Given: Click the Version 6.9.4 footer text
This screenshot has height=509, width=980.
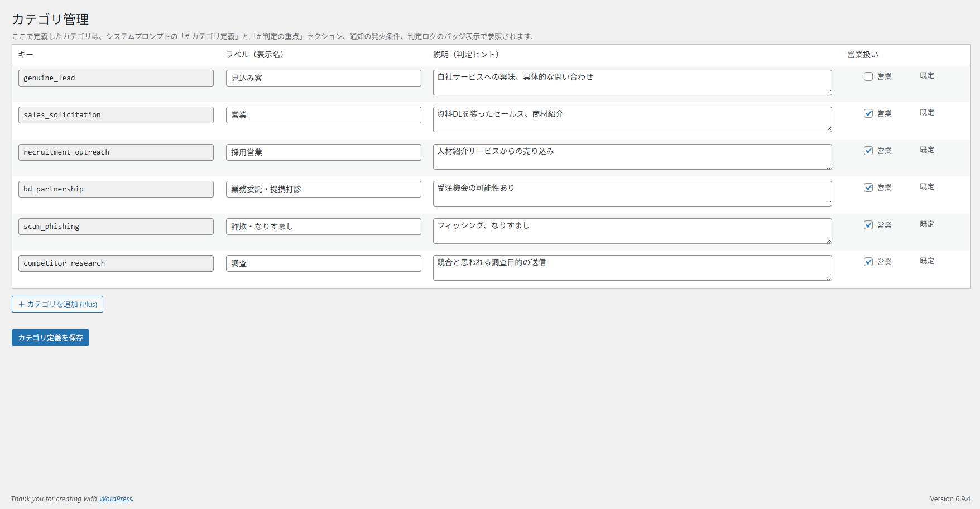Looking at the screenshot, I should point(950,499).
